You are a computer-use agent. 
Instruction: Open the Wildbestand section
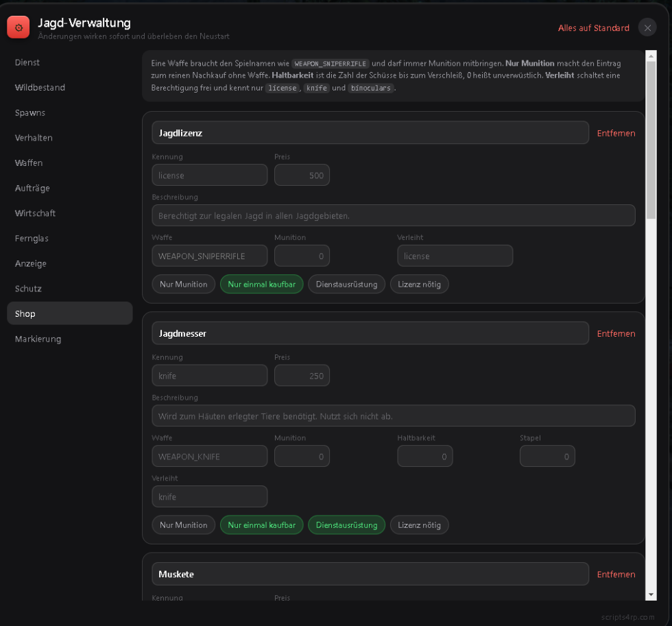click(70, 87)
